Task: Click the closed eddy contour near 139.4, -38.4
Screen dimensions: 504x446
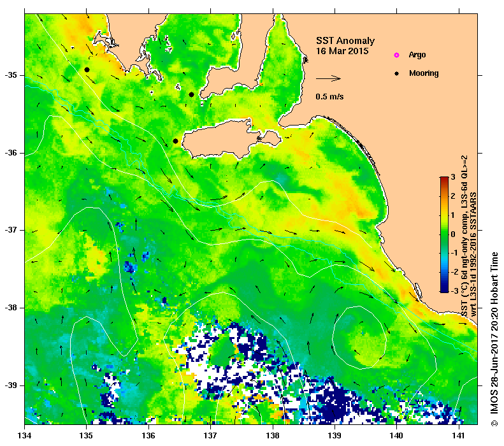Action: (x=359, y=337)
